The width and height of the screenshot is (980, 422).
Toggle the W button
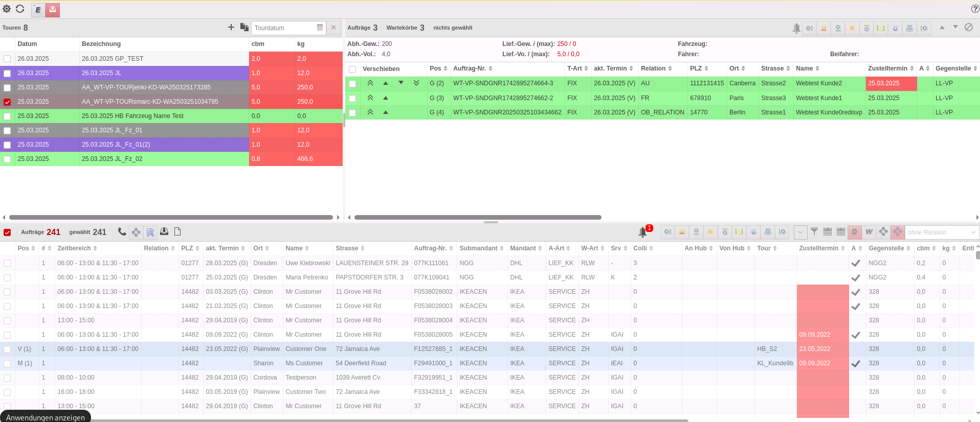pos(868,232)
